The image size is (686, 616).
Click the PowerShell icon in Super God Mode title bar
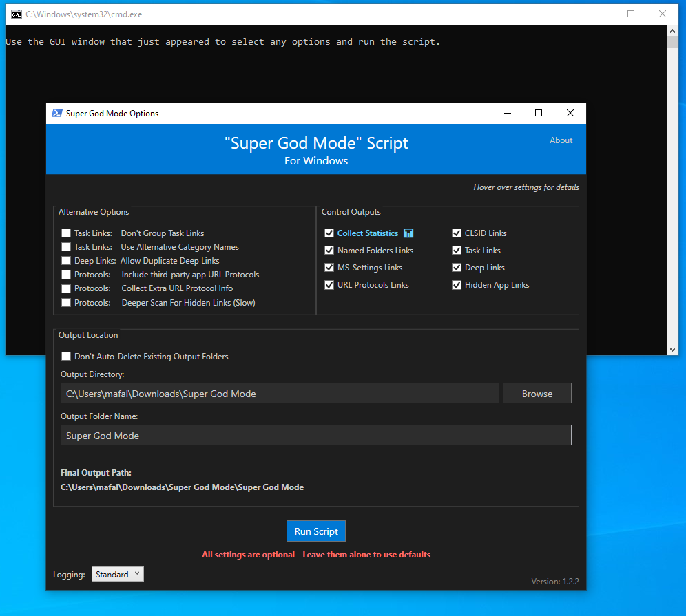57,114
